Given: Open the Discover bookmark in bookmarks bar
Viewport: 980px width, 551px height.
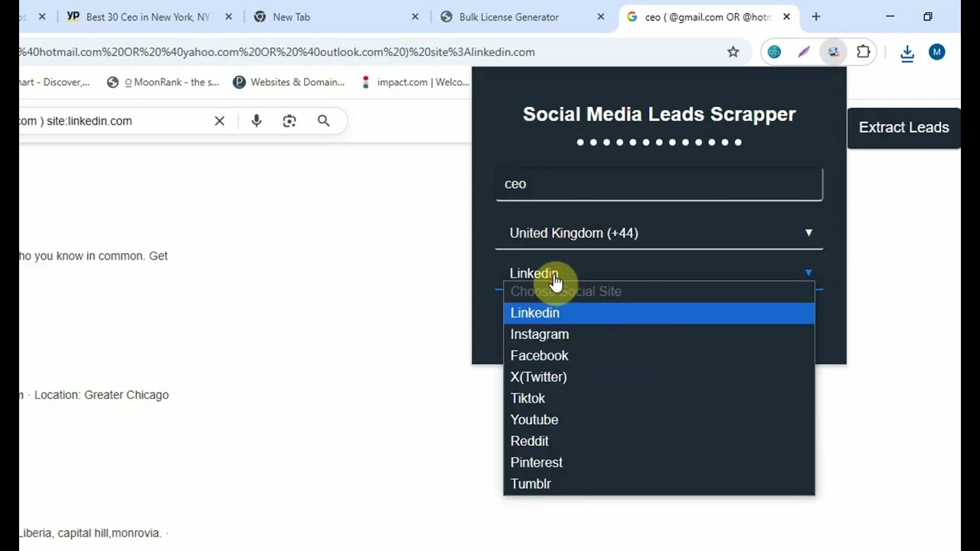Looking at the screenshot, I should pyautogui.click(x=54, y=82).
